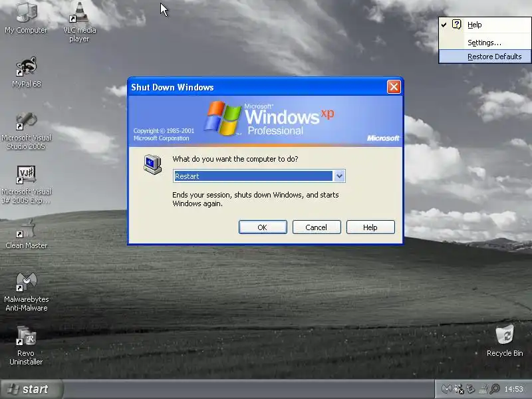Click the Malwarebytes tray icon in taskbar
The width and height of the screenshot is (532, 399).
pyautogui.click(x=446, y=389)
